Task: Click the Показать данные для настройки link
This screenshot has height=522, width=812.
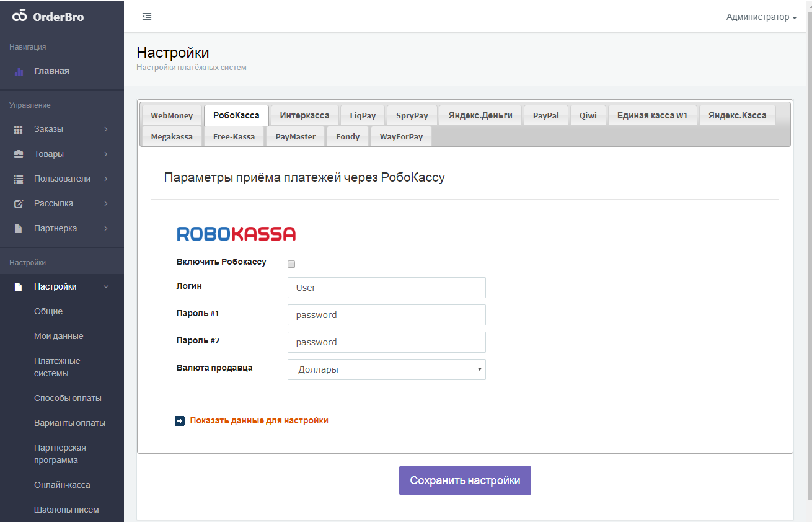Action: click(259, 421)
